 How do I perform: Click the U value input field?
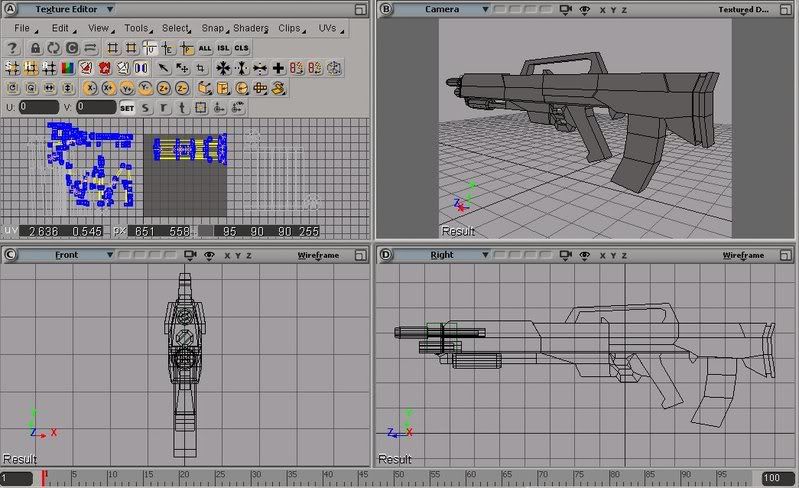[39, 107]
